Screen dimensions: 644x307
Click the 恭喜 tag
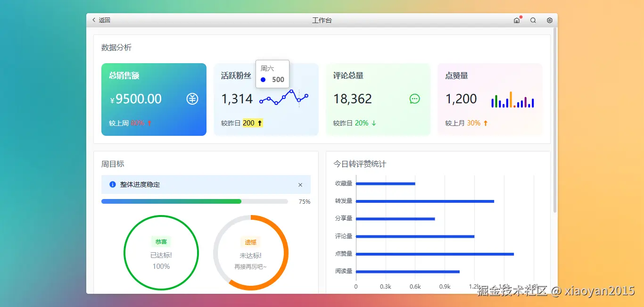pyautogui.click(x=161, y=242)
